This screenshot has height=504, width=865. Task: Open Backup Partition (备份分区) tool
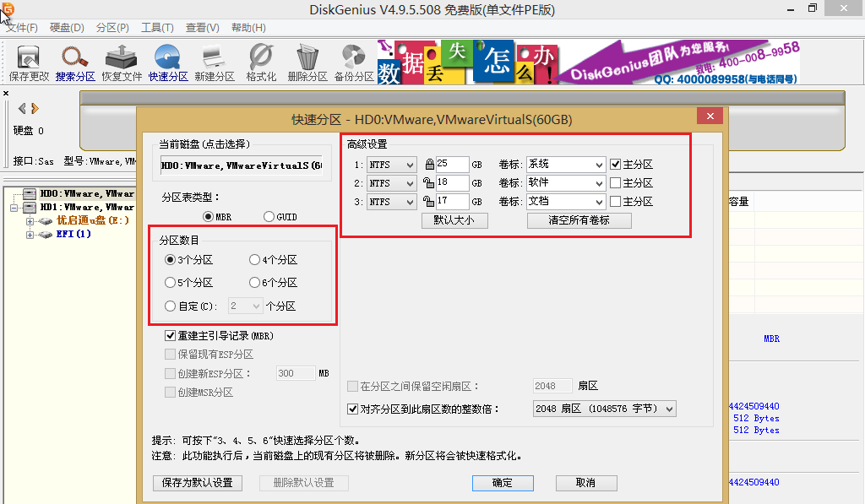tap(354, 63)
